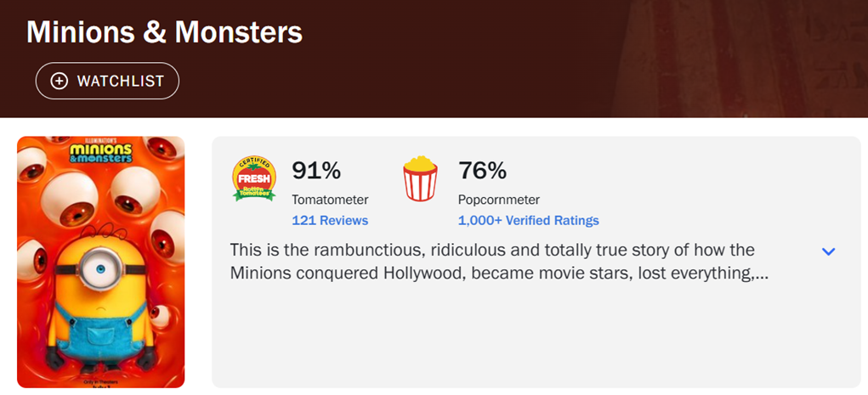Click the Illumination's text atop the poster
Image resolution: width=868 pixels, height=395 pixels.
[x=101, y=141]
